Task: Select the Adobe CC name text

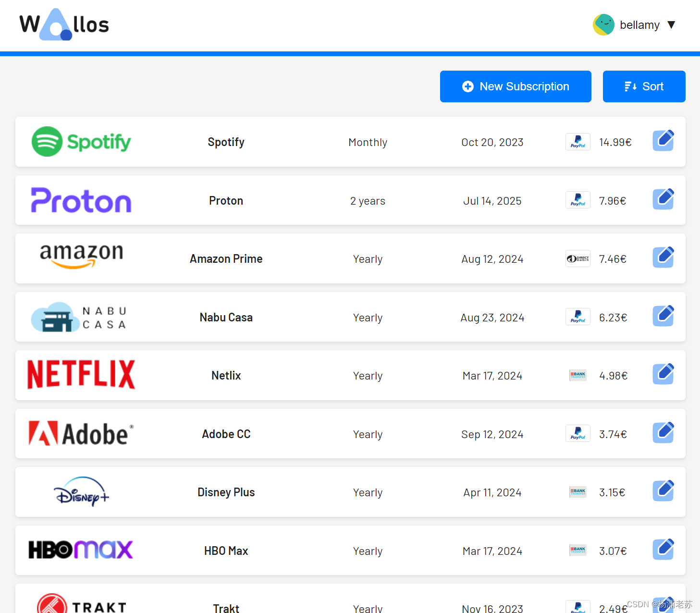Action: click(x=226, y=434)
